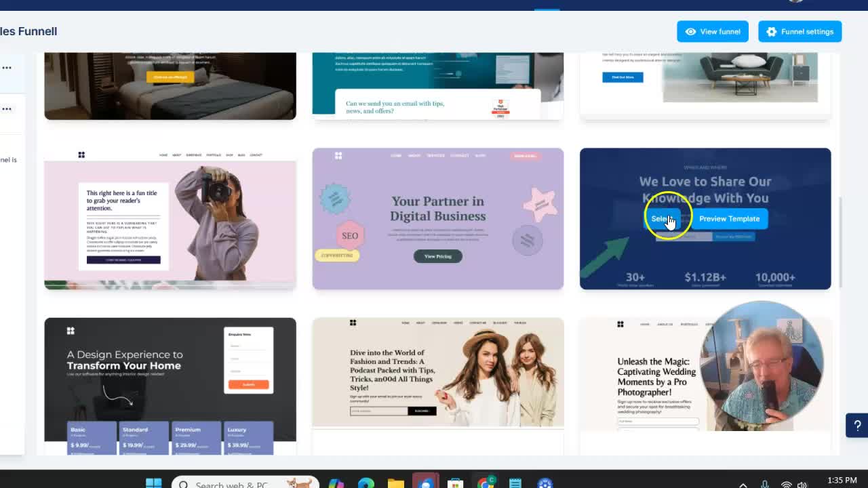This screenshot has height=488, width=868.
Task: Choose the "Your Partner in Digital Business" template
Action: (x=437, y=218)
